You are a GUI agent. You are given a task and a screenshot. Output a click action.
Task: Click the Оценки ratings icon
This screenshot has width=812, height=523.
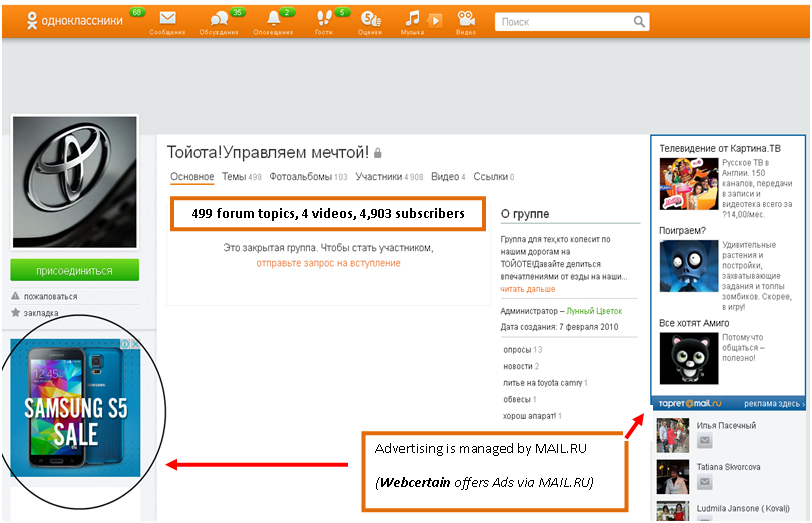click(370, 19)
